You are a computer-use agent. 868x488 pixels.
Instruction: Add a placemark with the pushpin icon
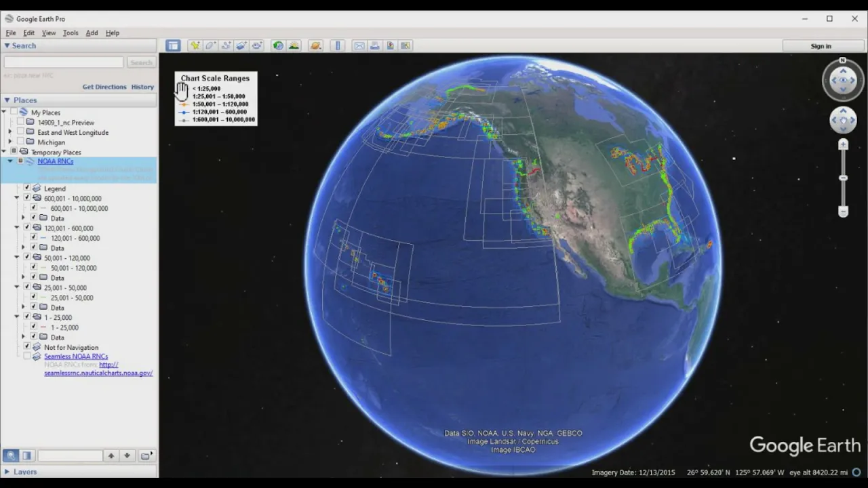(x=195, y=45)
